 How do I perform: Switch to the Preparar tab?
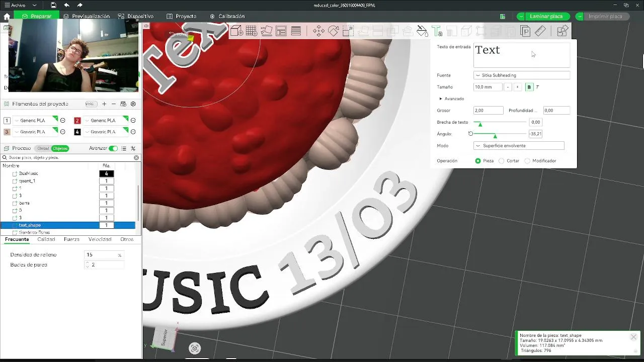[x=36, y=17]
